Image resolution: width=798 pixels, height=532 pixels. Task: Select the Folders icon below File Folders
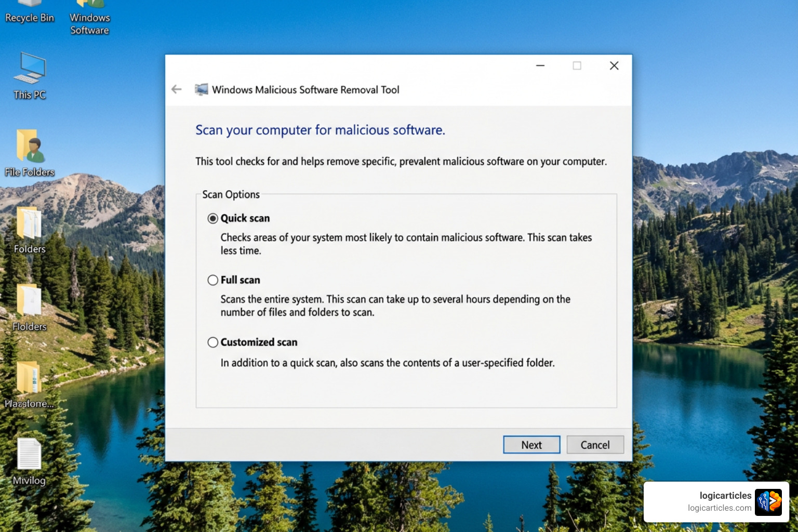pyautogui.click(x=30, y=230)
